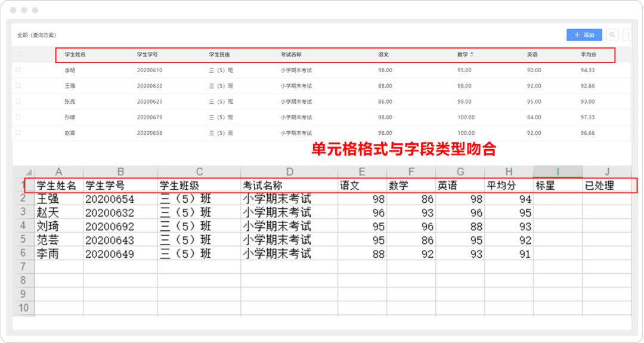Click the blue 添加 button
This screenshot has height=343, width=644.
click(584, 35)
